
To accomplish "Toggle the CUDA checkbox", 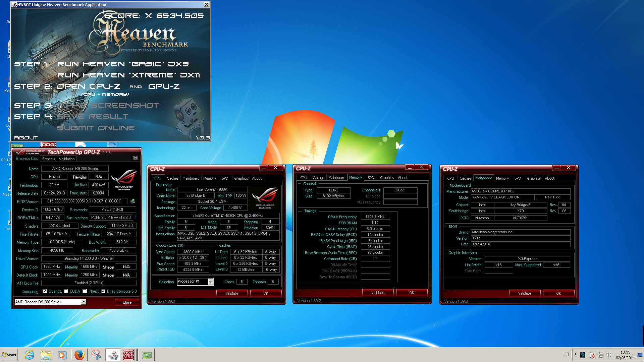I will (66, 291).
